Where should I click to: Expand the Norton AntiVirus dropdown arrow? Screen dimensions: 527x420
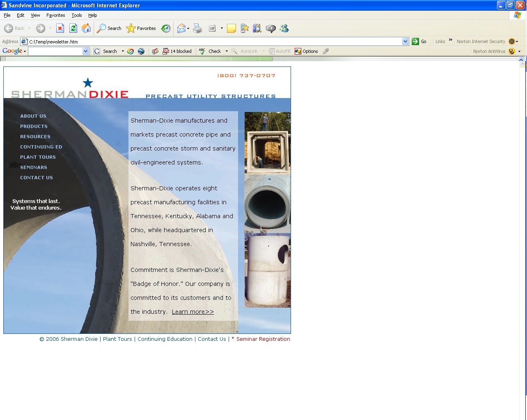tap(519, 51)
